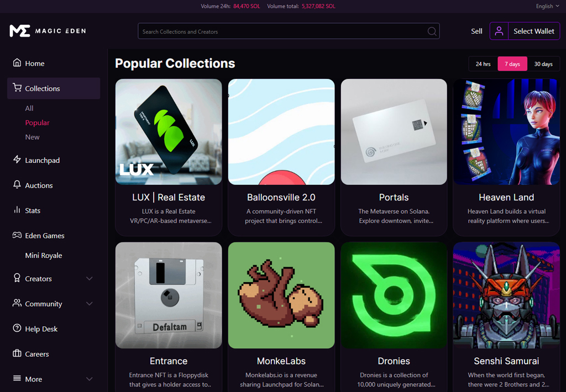Click the Balloonsville 2.0 title

click(281, 197)
